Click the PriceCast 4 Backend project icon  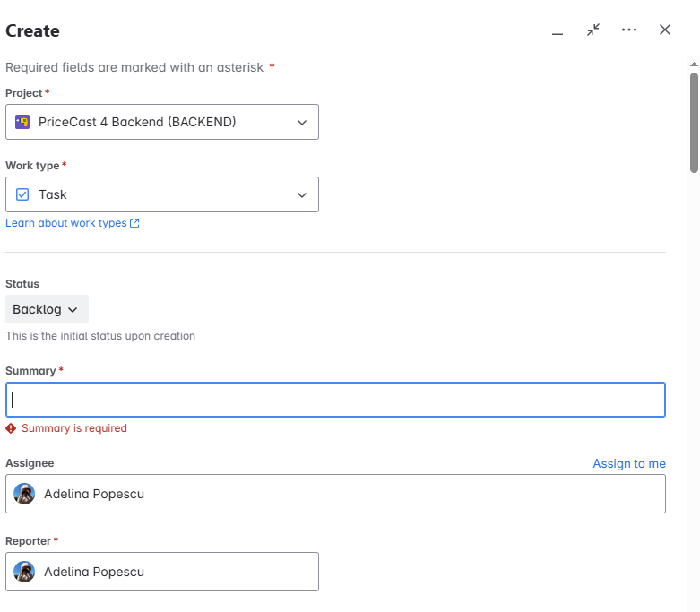(x=22, y=122)
